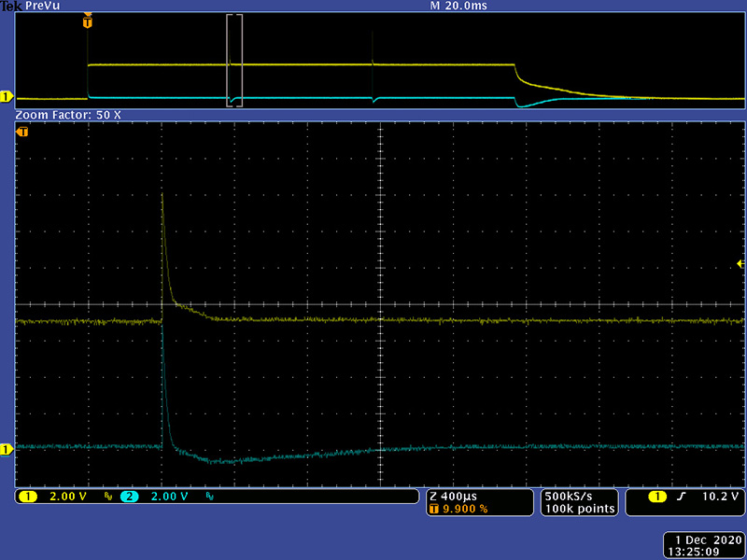The width and height of the screenshot is (747, 560).
Task: Click channel 2 bandwidth limit icon
Action: (209, 497)
